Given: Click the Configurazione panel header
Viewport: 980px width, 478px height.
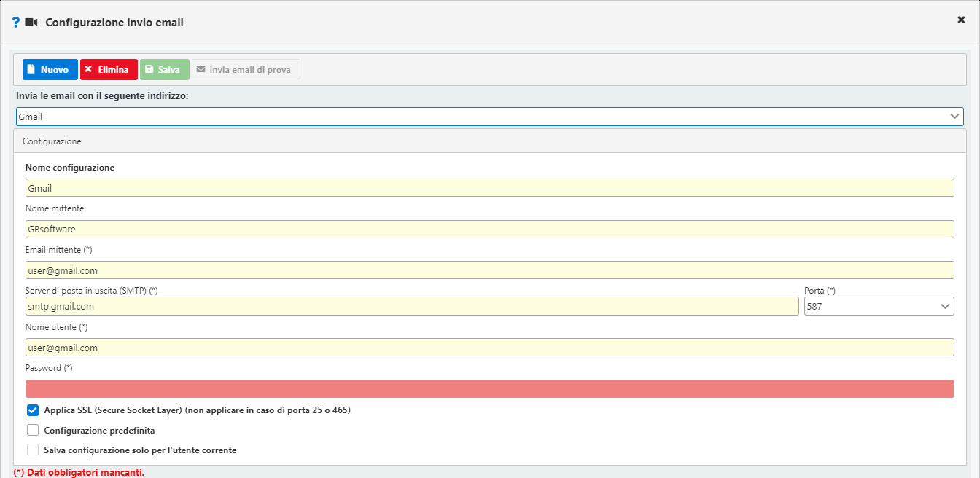Looking at the screenshot, I should [x=489, y=141].
